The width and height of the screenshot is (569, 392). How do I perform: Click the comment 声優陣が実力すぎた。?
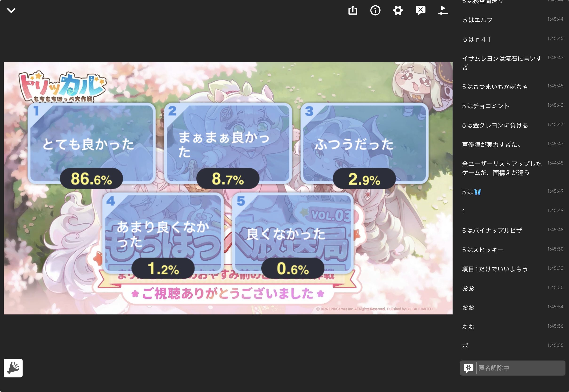click(x=492, y=145)
